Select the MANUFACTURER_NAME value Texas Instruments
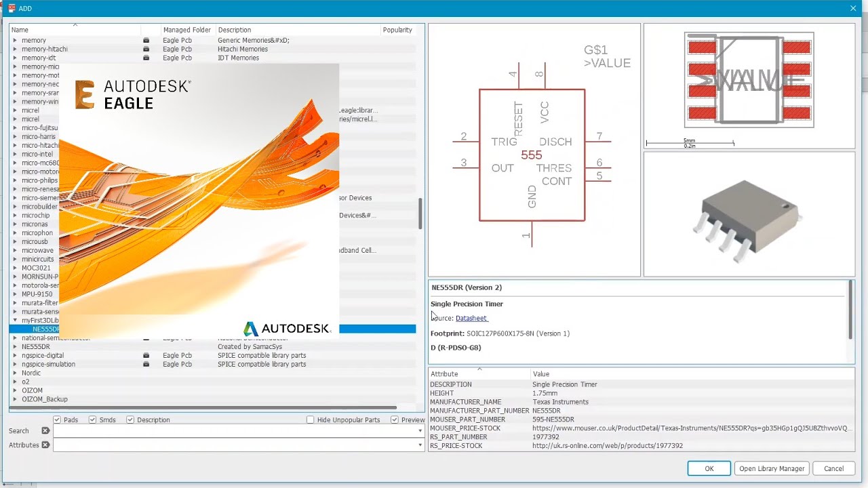 (560, 402)
